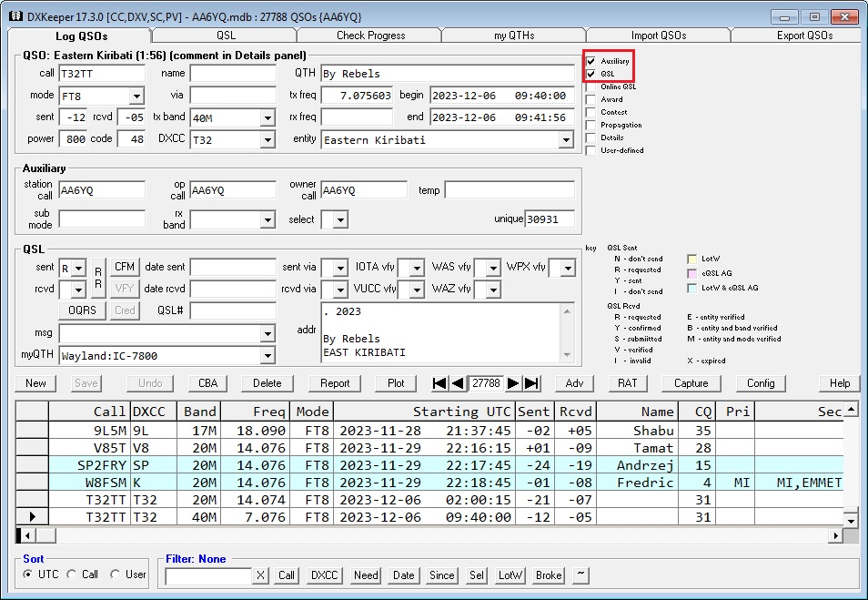Uncheck the Auxiliary panel checkbox
This screenshot has height=600, width=868.
coord(591,61)
